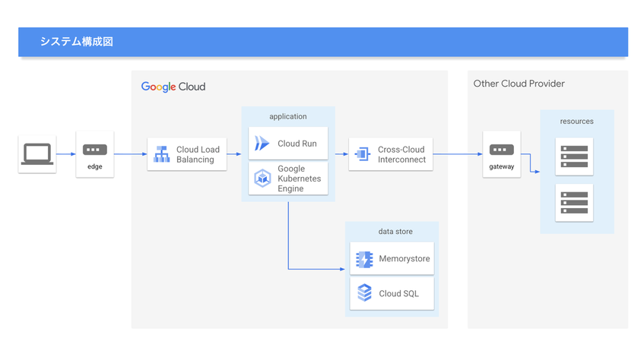This screenshot has height=357, width=644.
Task: Click the Memorystore icon
Action: (364, 259)
